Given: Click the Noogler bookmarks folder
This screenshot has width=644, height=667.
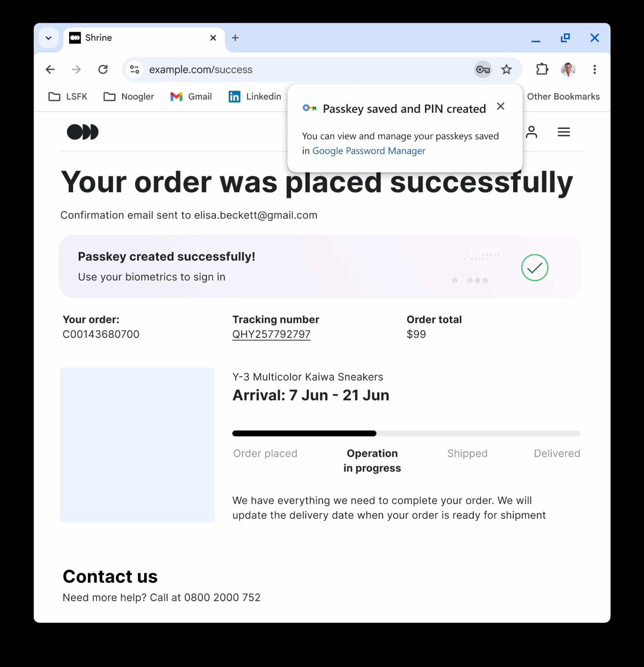Looking at the screenshot, I should click(x=129, y=96).
